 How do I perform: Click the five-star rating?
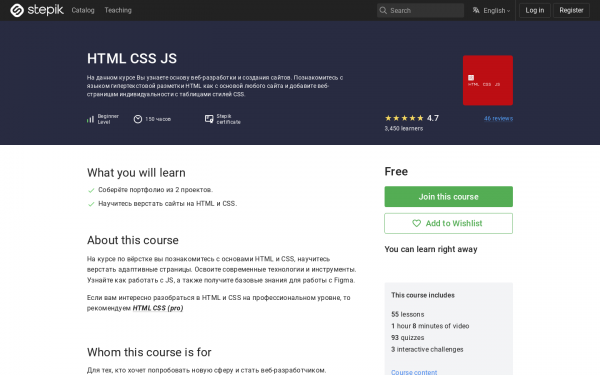pos(404,118)
